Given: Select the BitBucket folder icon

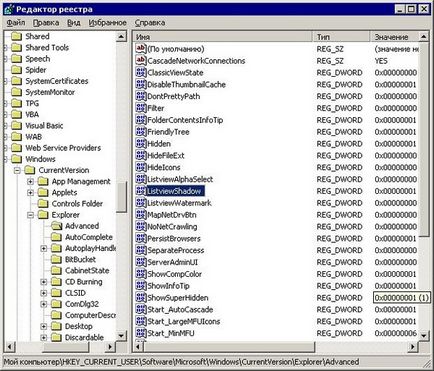Looking at the screenshot, I should point(56,260).
